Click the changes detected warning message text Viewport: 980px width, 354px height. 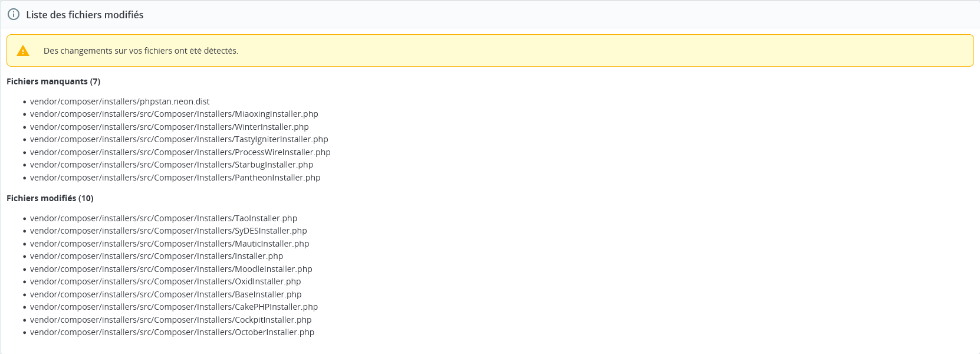[x=141, y=51]
